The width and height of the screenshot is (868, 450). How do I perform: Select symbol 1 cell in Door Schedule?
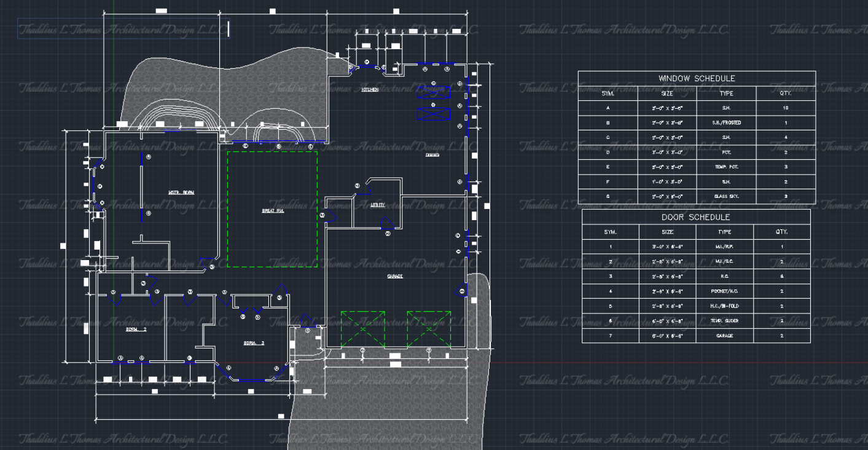point(610,247)
